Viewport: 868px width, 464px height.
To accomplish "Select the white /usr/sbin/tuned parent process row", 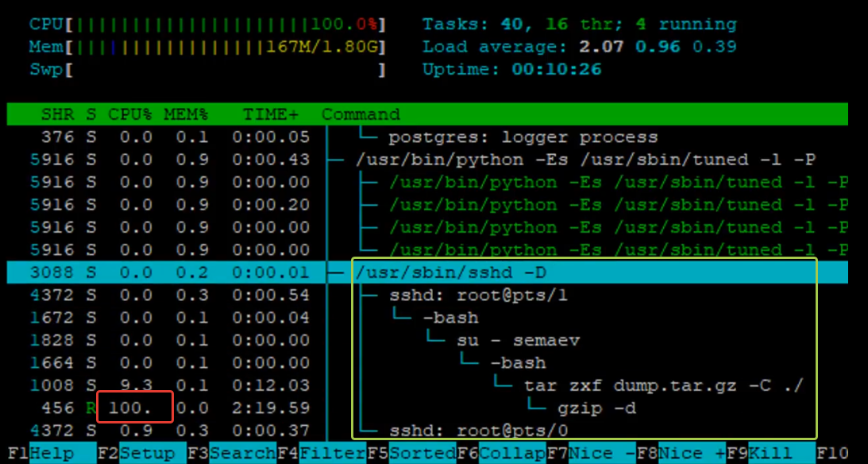I will (x=426, y=160).
